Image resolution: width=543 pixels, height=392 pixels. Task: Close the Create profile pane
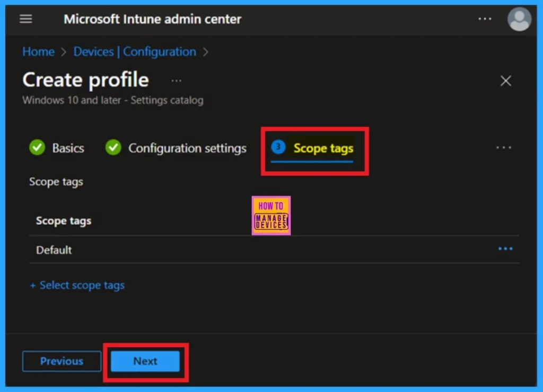(x=505, y=81)
